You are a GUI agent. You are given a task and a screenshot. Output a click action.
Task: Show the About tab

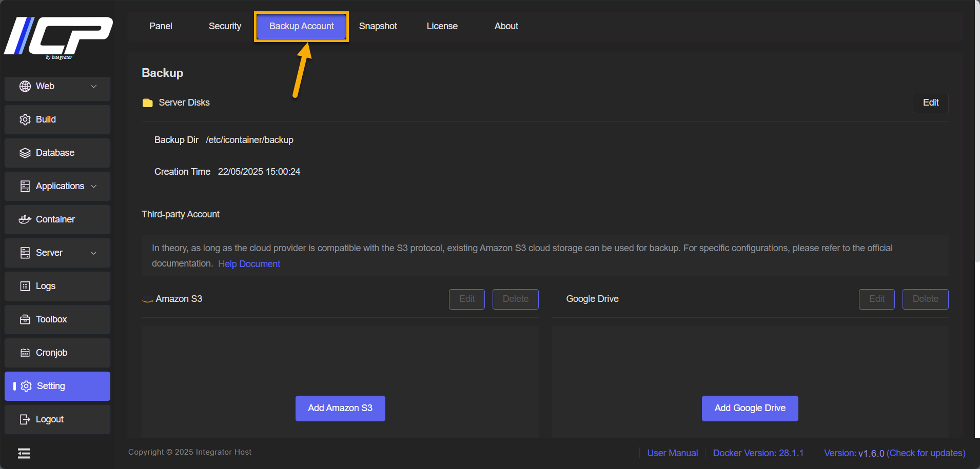click(506, 26)
